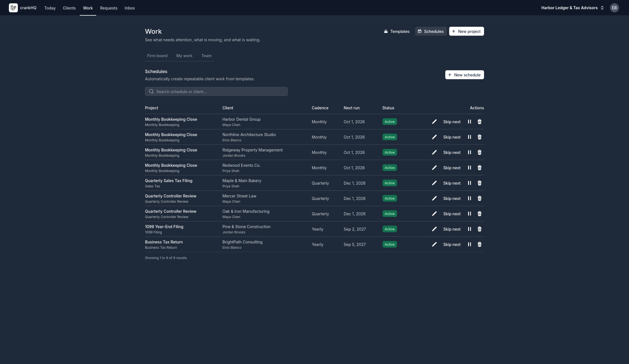Pause the Northline Architecture Studio schedule

point(469,137)
